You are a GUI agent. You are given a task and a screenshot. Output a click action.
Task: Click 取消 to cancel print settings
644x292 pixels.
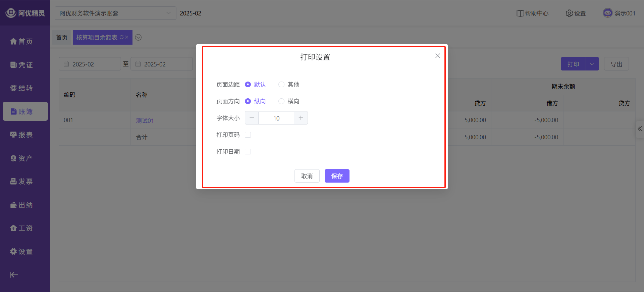tap(307, 176)
